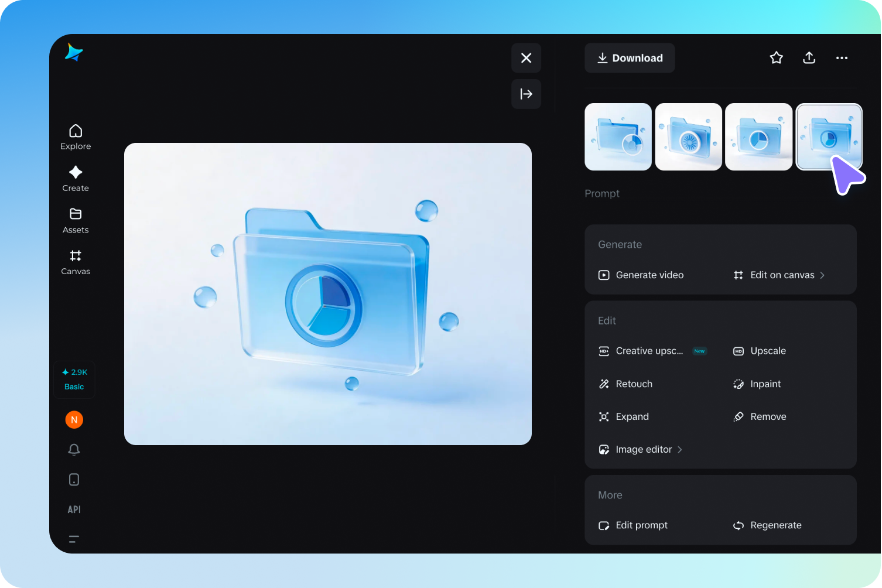882x588 pixels.
Task: Open the notifications bell
Action: point(74,450)
